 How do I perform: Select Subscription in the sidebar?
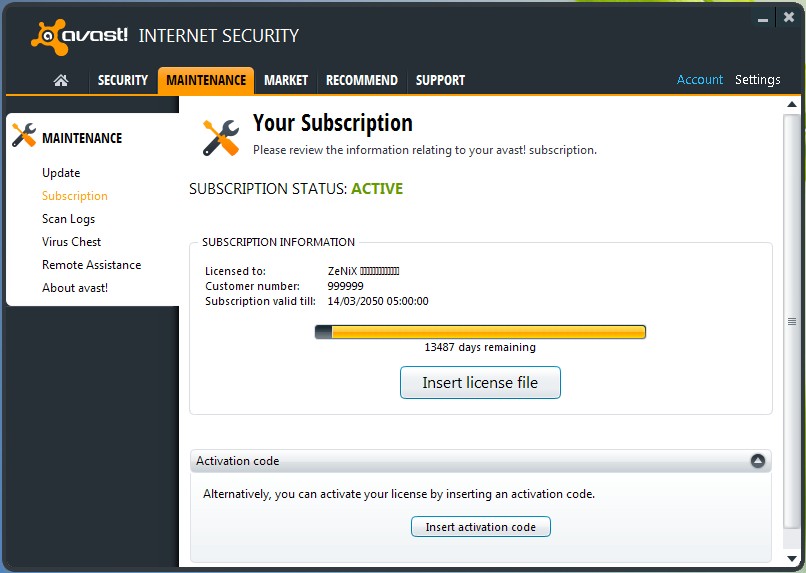click(75, 196)
